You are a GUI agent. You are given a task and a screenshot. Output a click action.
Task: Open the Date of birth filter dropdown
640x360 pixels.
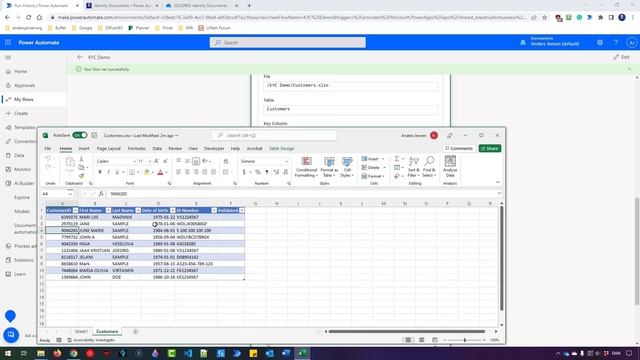point(173,211)
